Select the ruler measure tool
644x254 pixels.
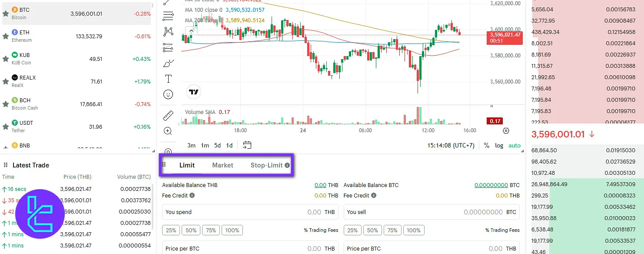point(168,116)
